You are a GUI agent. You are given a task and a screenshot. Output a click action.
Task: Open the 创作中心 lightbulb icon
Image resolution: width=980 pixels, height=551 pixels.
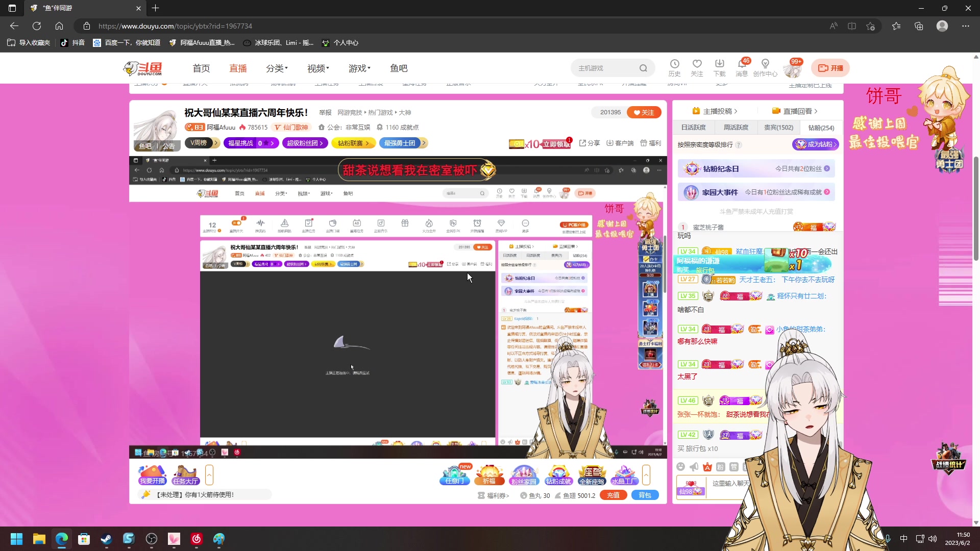point(765,67)
